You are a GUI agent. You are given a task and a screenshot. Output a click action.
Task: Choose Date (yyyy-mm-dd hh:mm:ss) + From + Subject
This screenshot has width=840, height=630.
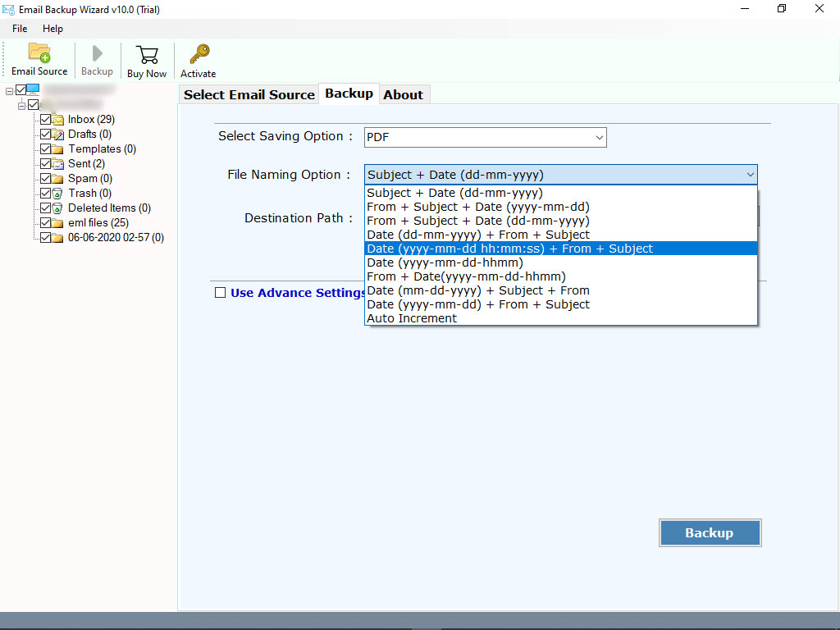click(x=561, y=249)
